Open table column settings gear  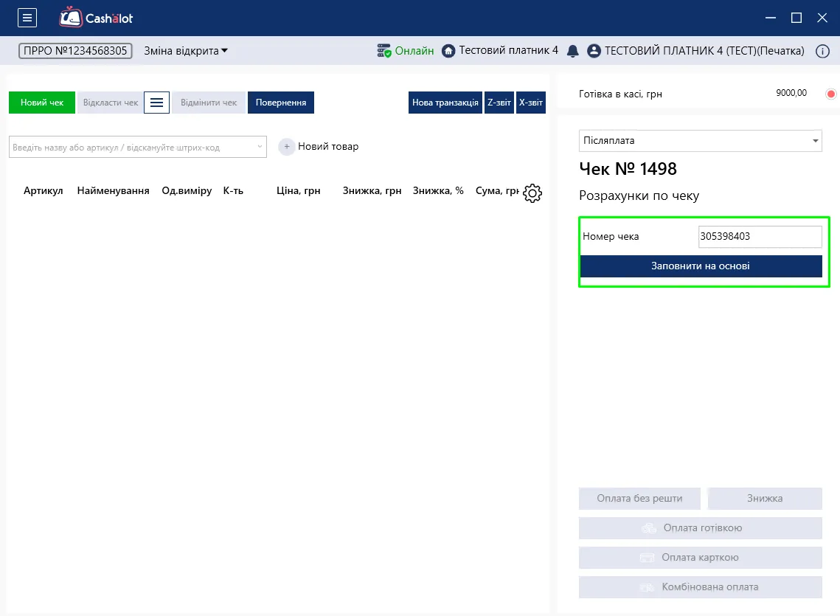pyautogui.click(x=532, y=193)
